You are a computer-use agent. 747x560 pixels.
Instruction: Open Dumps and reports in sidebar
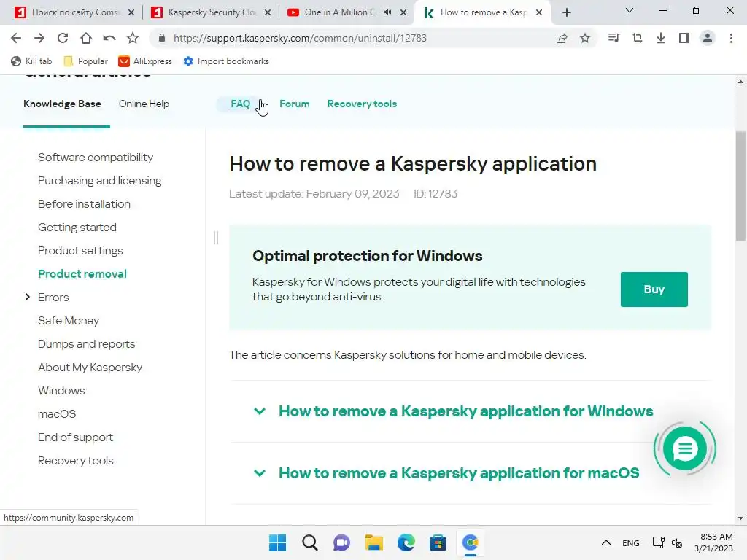(86, 344)
